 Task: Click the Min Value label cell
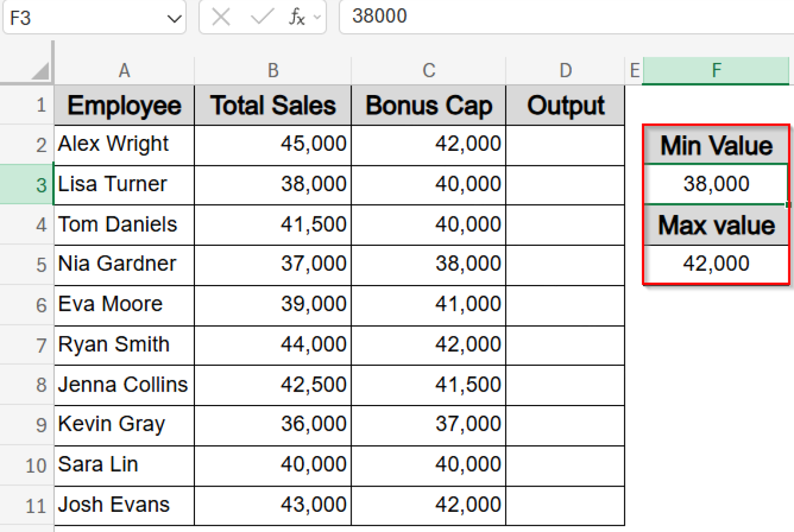[715, 145]
